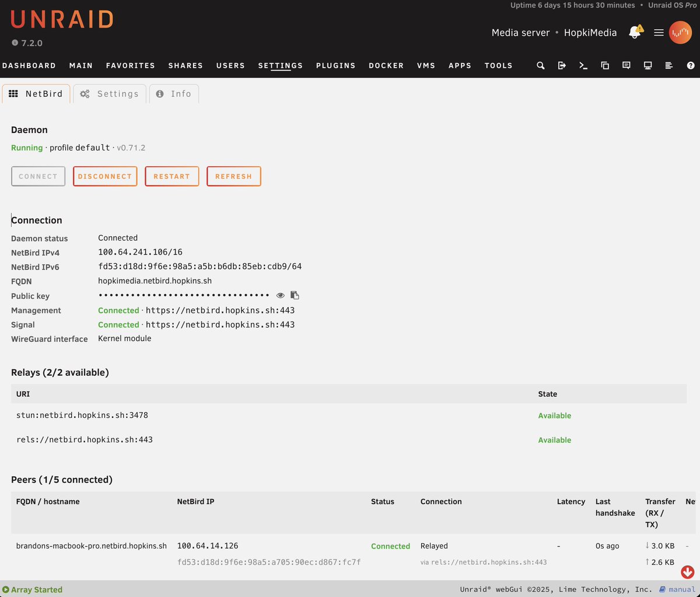Click Available state for stun relay

554,416
